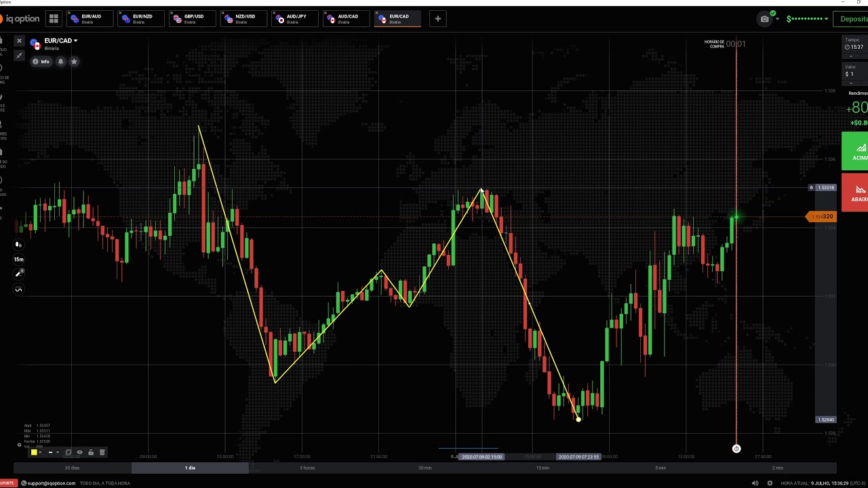Screen dimensions: 868x488
Task: Click the price alert bell at 1.53518
Action: point(812,188)
